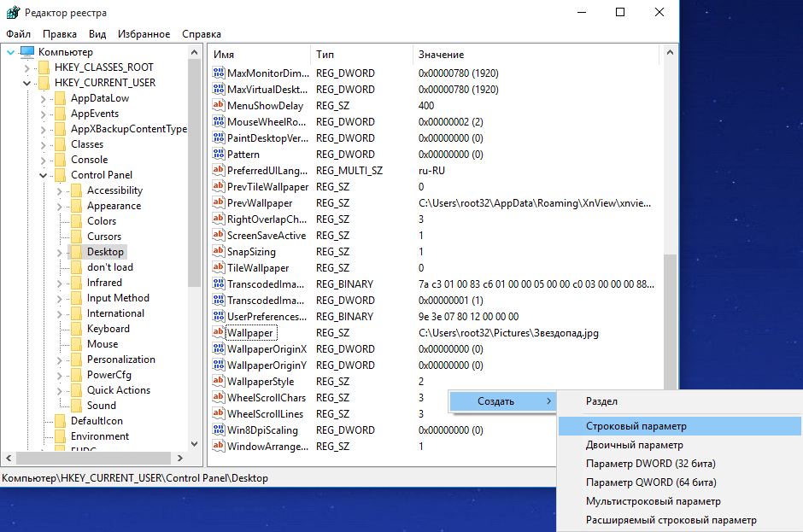Choose Строковый параметр from the submenu
This screenshot has height=532, width=803.
point(636,425)
